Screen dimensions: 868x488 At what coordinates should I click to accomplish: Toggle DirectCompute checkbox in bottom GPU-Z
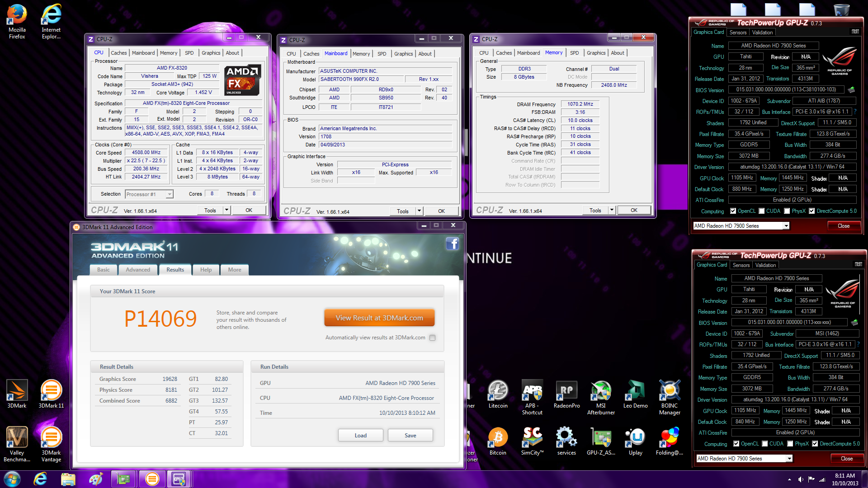coord(815,444)
